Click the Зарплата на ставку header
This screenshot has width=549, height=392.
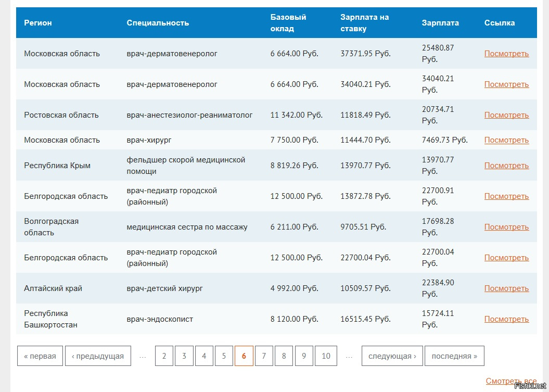tap(364, 23)
